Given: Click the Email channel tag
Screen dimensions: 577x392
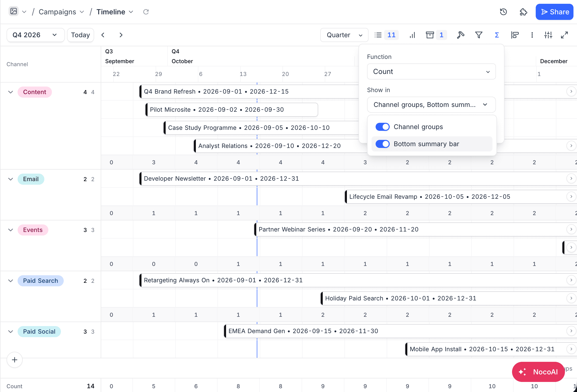Looking at the screenshot, I should pos(31,179).
